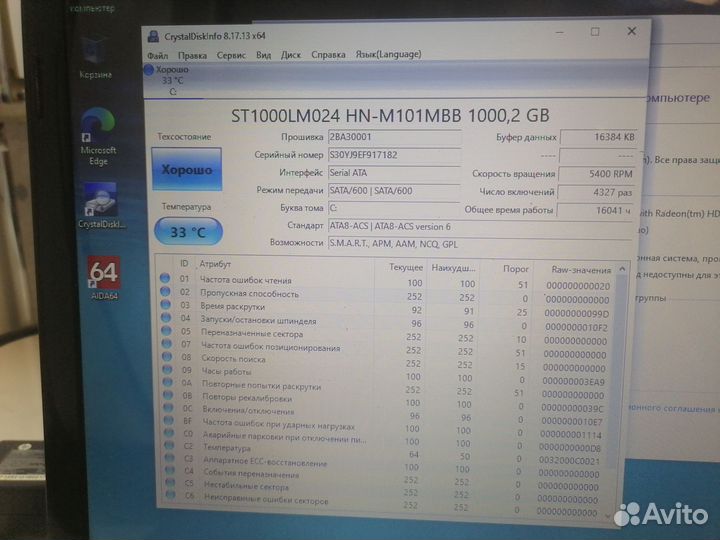The height and width of the screenshot is (540, 720).
Task: Click status icon of attribute C2 row
Action: (x=169, y=444)
